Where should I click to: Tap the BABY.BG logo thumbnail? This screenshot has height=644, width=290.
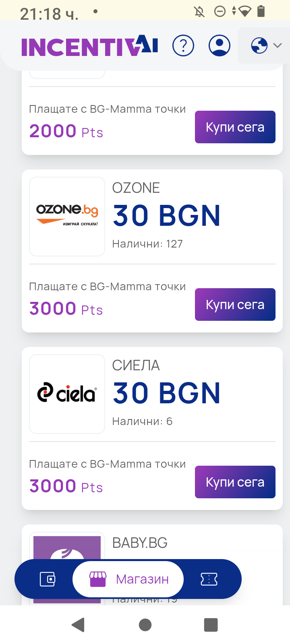coord(67,547)
